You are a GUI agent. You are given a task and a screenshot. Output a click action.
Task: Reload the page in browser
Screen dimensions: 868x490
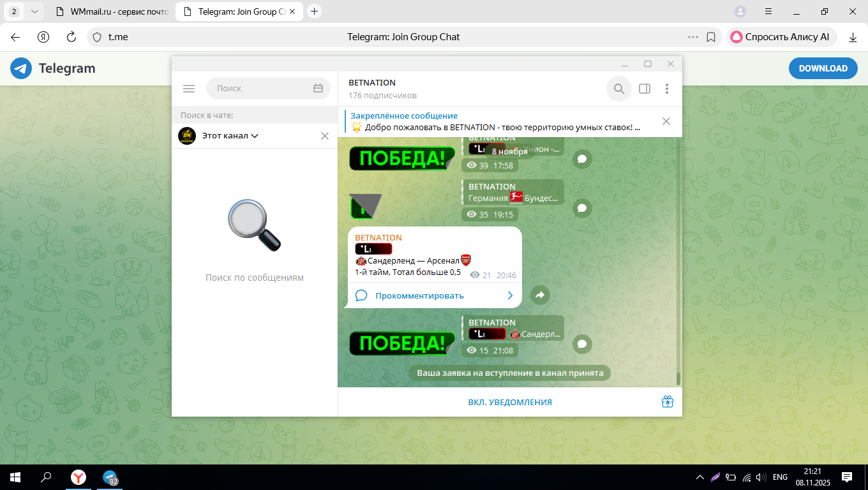[71, 37]
